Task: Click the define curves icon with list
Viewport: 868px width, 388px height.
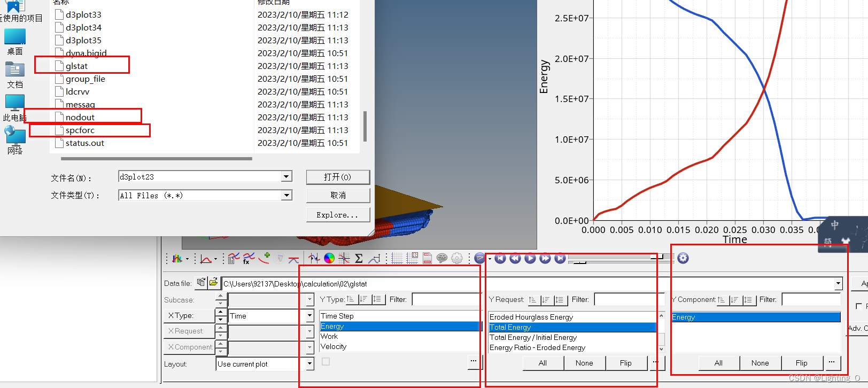Action: pyautogui.click(x=234, y=259)
